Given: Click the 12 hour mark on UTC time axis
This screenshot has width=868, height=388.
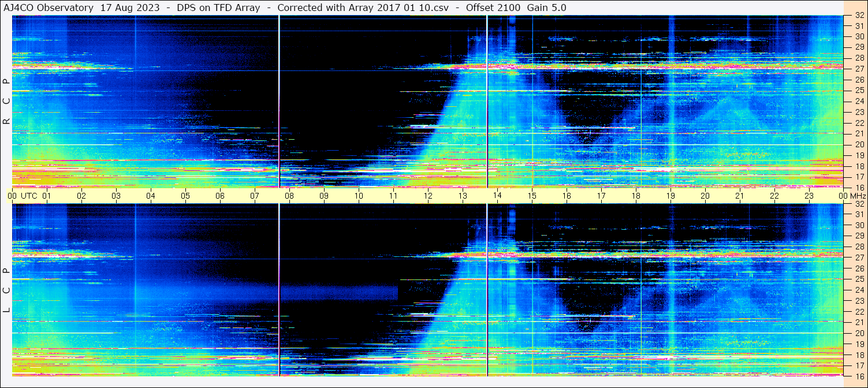Looking at the screenshot, I should (428, 196).
